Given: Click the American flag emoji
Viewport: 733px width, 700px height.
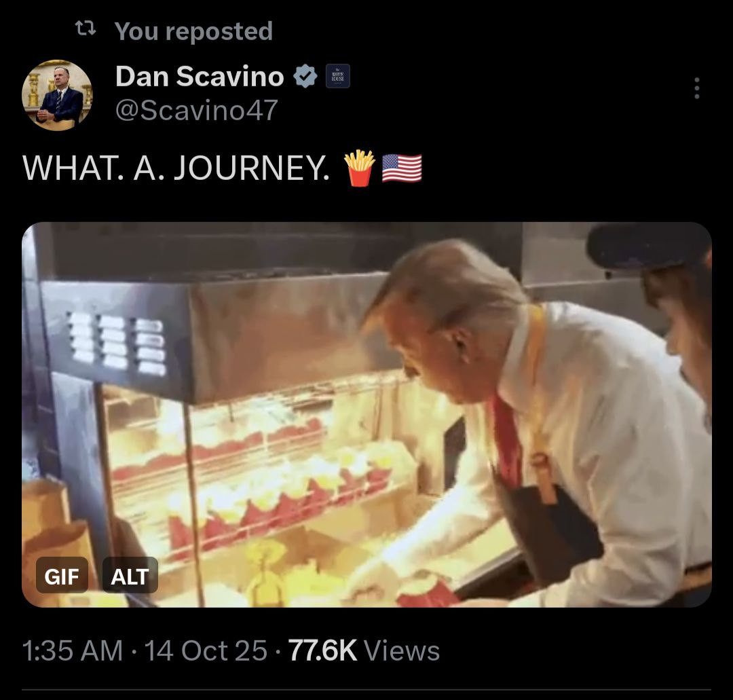Looking at the screenshot, I should tap(402, 168).
